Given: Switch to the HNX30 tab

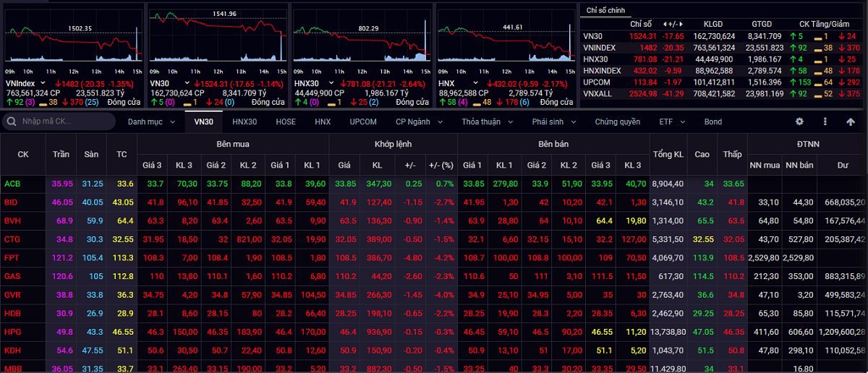Looking at the screenshot, I should (244, 121).
